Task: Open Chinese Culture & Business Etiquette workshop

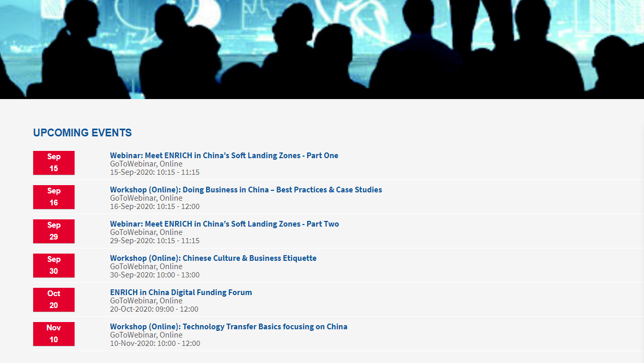Action: pyautogui.click(x=213, y=258)
